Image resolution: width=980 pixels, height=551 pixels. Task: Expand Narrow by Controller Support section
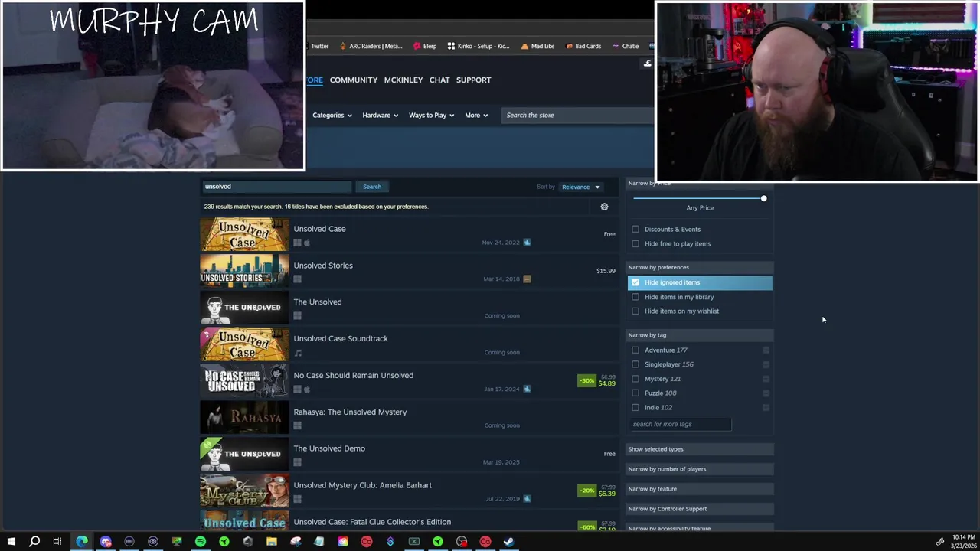click(700, 509)
